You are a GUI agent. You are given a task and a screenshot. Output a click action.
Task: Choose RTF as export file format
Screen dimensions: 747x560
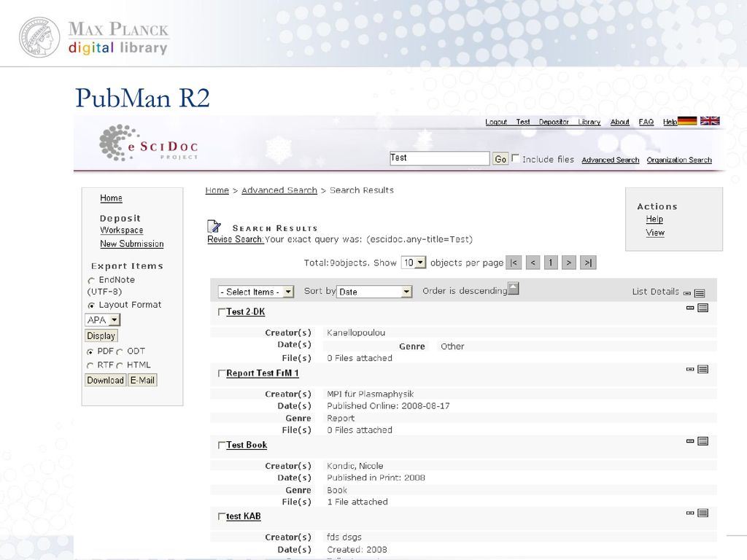tap(90, 366)
